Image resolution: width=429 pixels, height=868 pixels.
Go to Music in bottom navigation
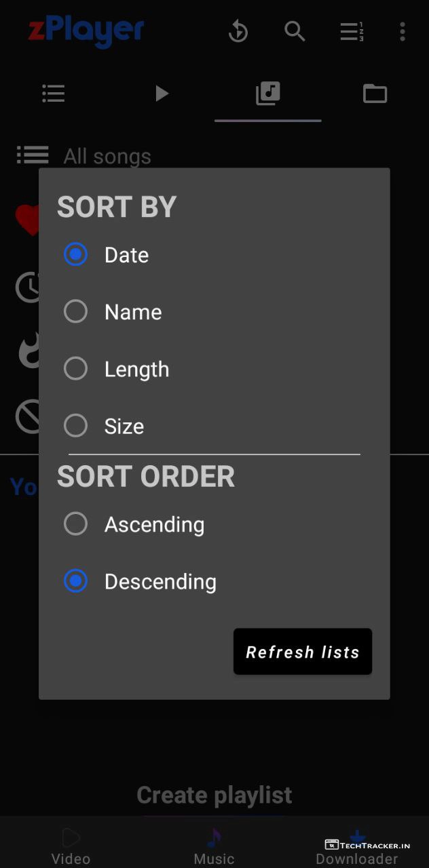tap(214, 846)
